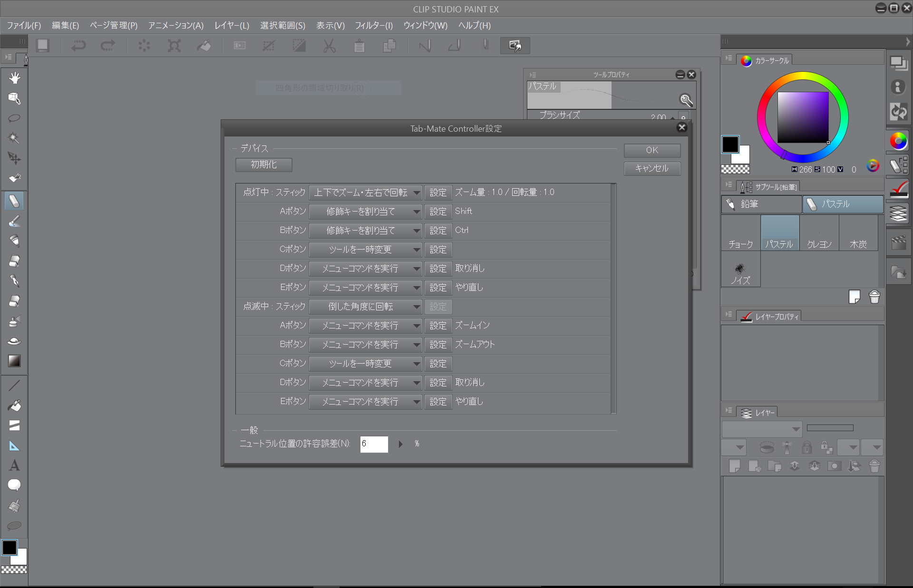Viewport: 913px width, 588px height.
Task: Open the フィルター(I) menu
Action: (x=374, y=26)
